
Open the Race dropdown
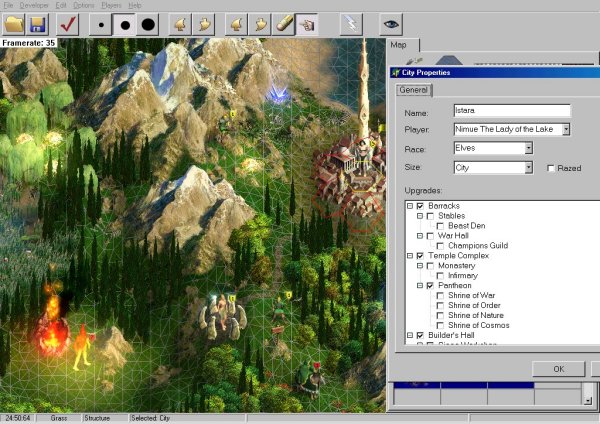point(528,148)
